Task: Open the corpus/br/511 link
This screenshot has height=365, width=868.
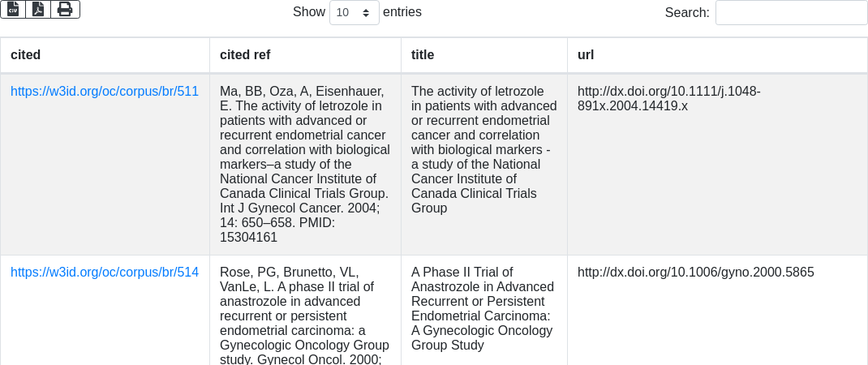Action: pyautogui.click(x=105, y=91)
